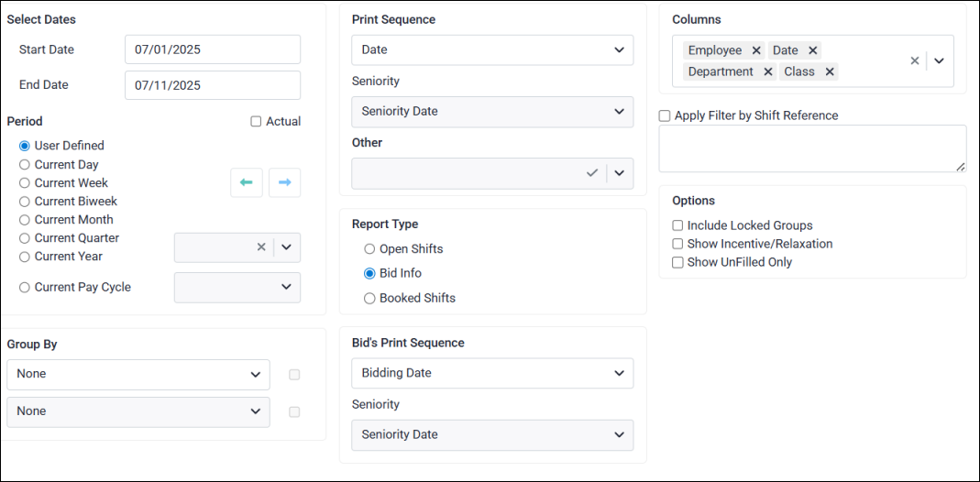Screen dimensions: 980x482
Task: Choose the Open Shifts report type
Action: pyautogui.click(x=369, y=249)
